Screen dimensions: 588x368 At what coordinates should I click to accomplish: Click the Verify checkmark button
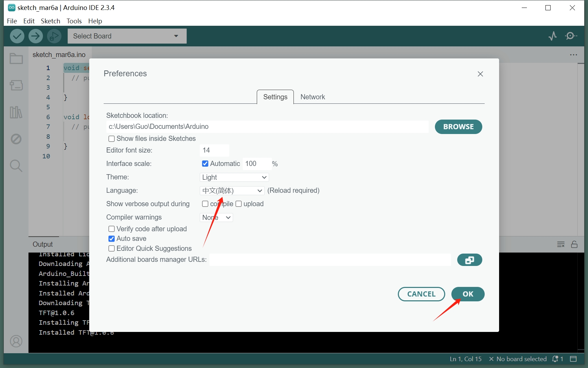pos(17,36)
